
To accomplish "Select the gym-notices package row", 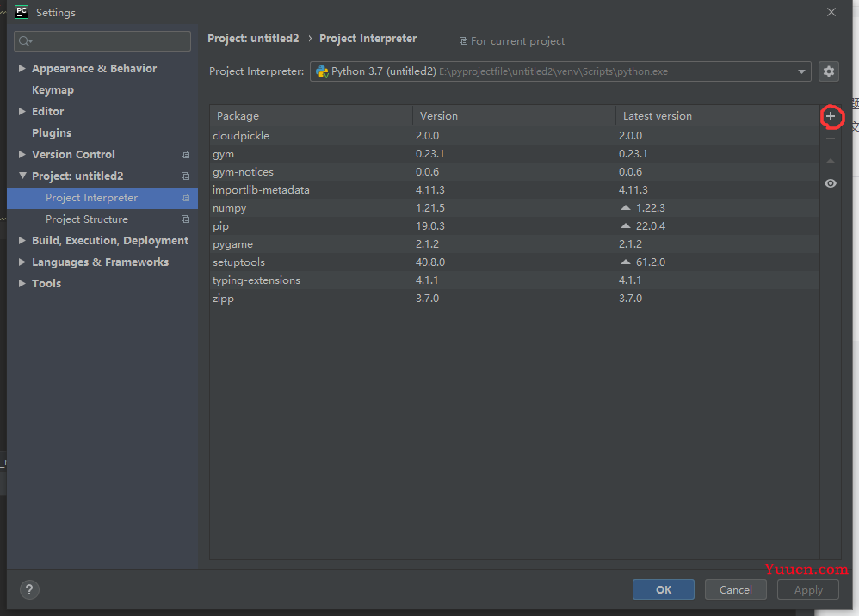I will point(515,171).
